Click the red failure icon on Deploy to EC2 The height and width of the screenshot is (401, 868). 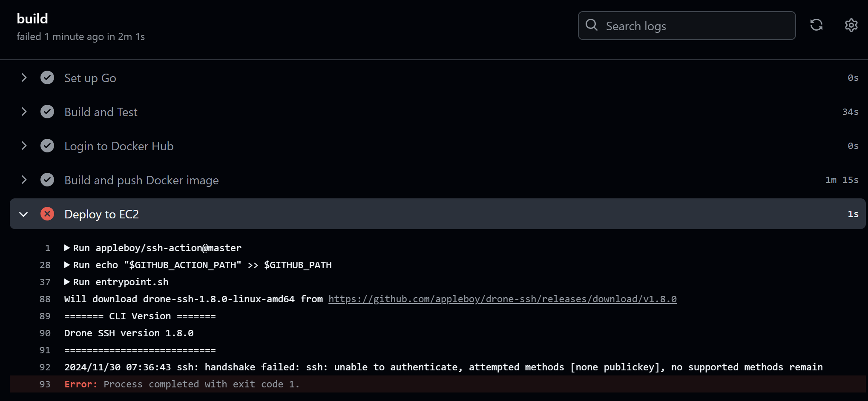coord(47,214)
